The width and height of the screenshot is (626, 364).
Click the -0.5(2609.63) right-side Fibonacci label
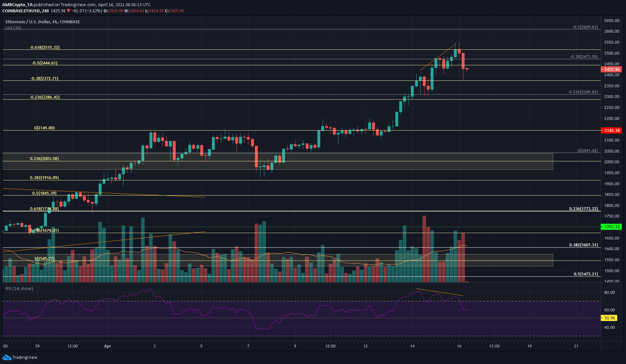585,27
